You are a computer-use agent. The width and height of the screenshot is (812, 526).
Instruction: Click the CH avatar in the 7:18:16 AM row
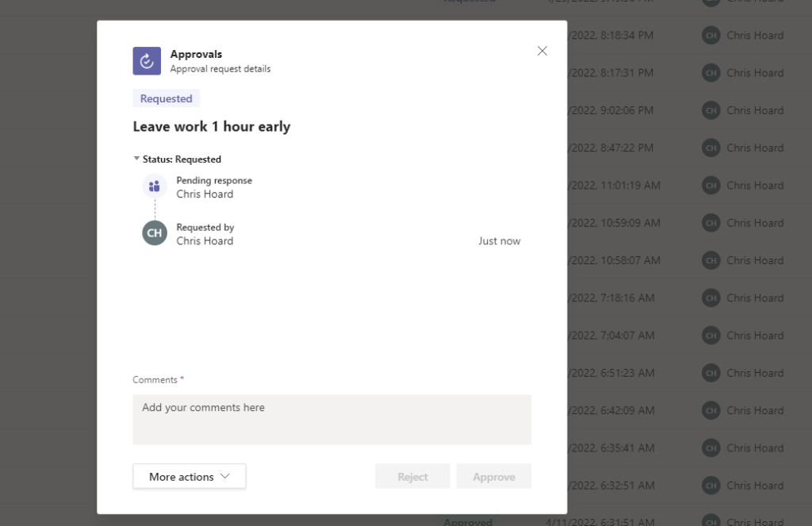tap(711, 298)
